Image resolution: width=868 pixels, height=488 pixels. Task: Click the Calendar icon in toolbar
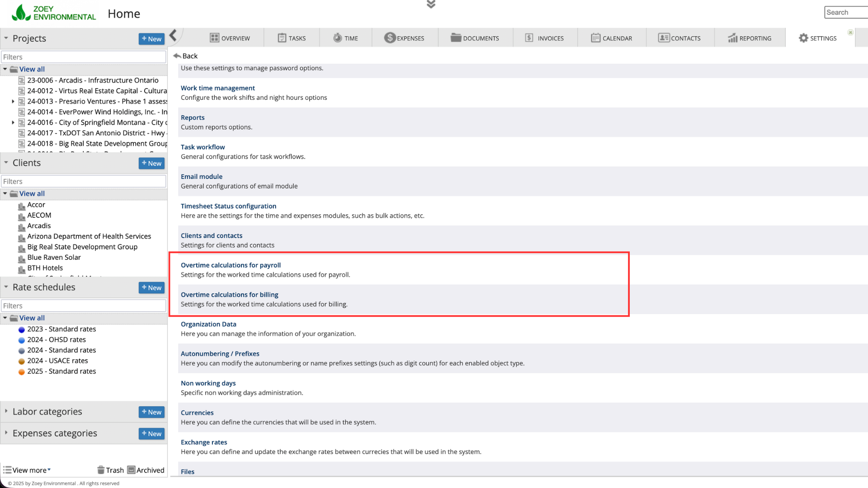(x=595, y=38)
